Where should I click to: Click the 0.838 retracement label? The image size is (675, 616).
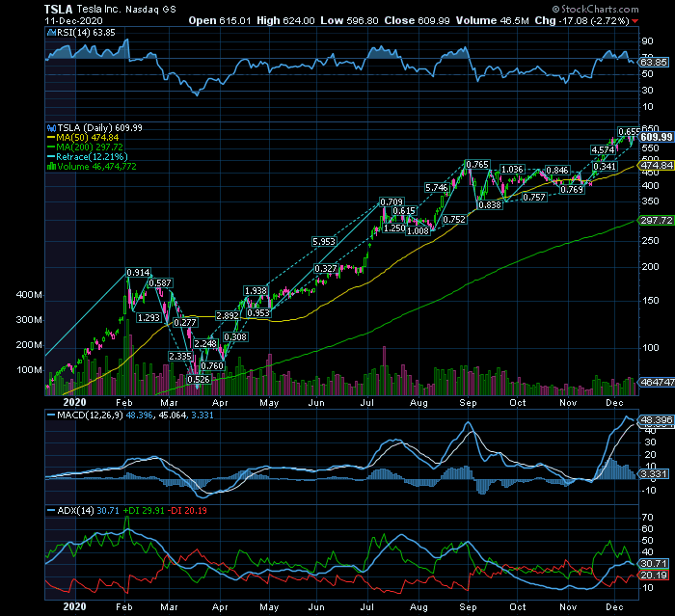coord(490,205)
